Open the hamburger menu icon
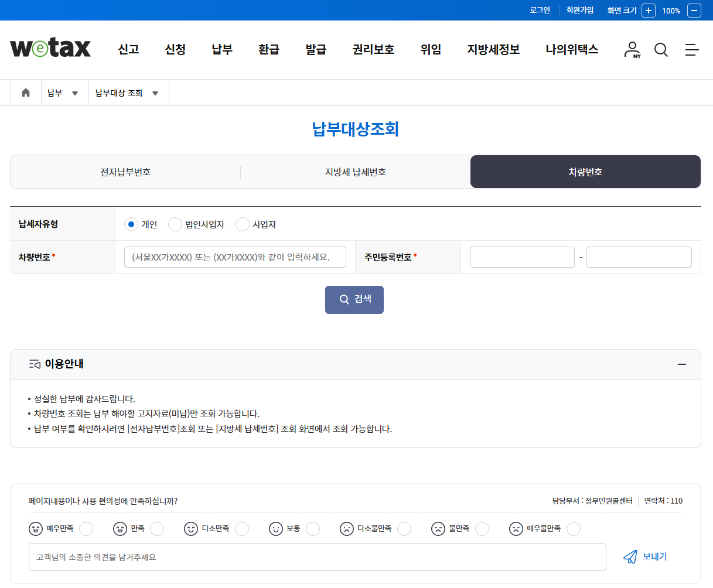This screenshot has width=713, height=588. [692, 50]
